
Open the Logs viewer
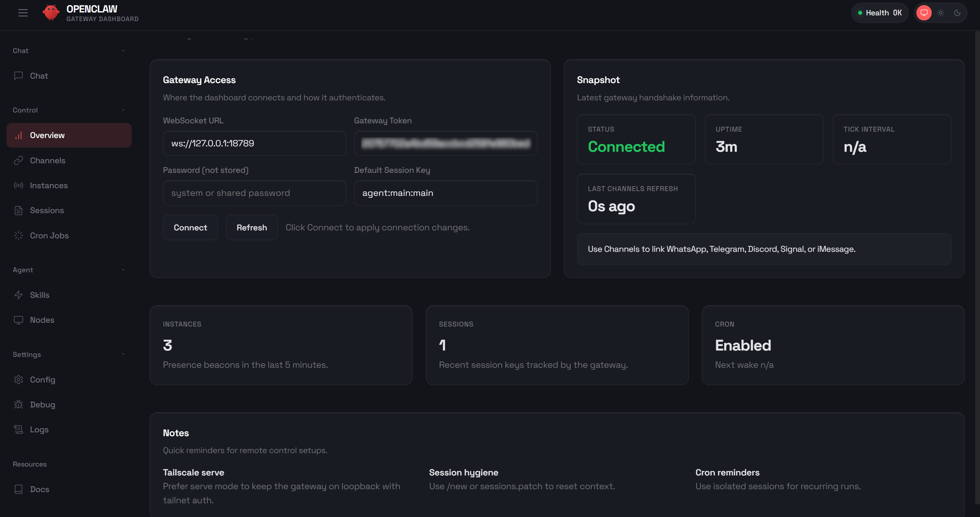pos(39,429)
